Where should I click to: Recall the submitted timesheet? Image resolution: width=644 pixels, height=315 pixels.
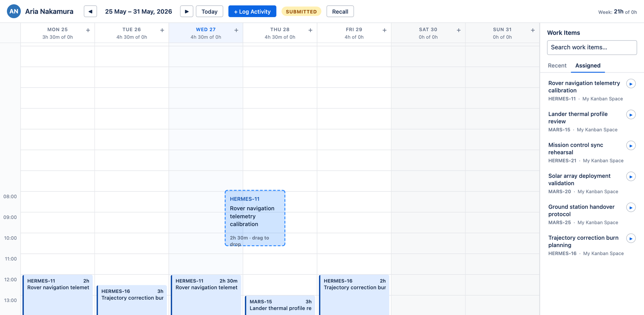[x=340, y=12]
